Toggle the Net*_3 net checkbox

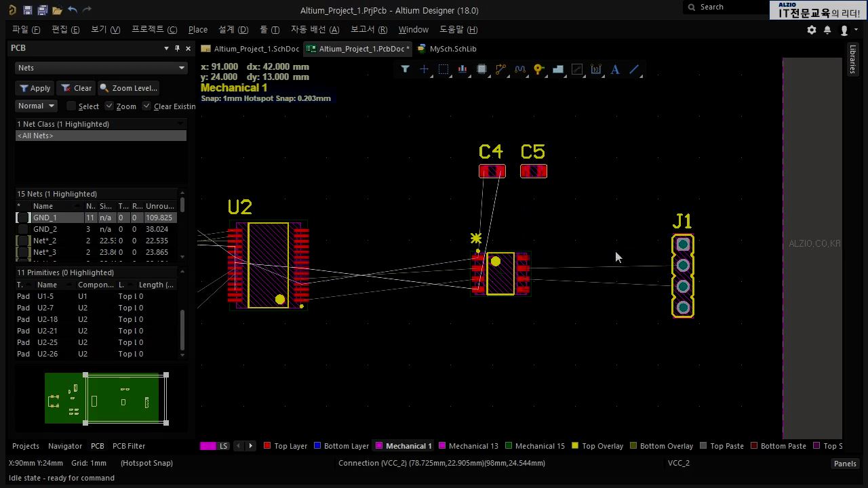tap(23, 252)
